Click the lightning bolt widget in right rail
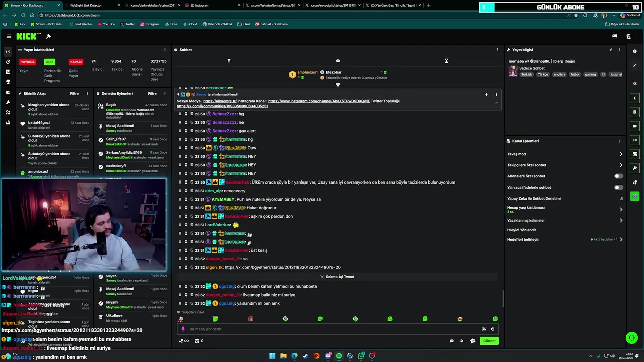Screen dimensions: 644x362 pos(635,98)
